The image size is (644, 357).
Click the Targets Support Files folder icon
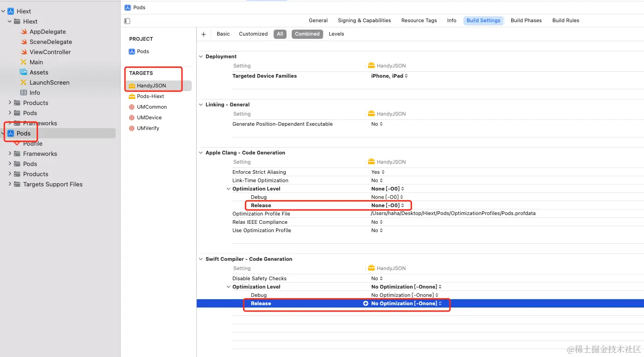click(17, 184)
